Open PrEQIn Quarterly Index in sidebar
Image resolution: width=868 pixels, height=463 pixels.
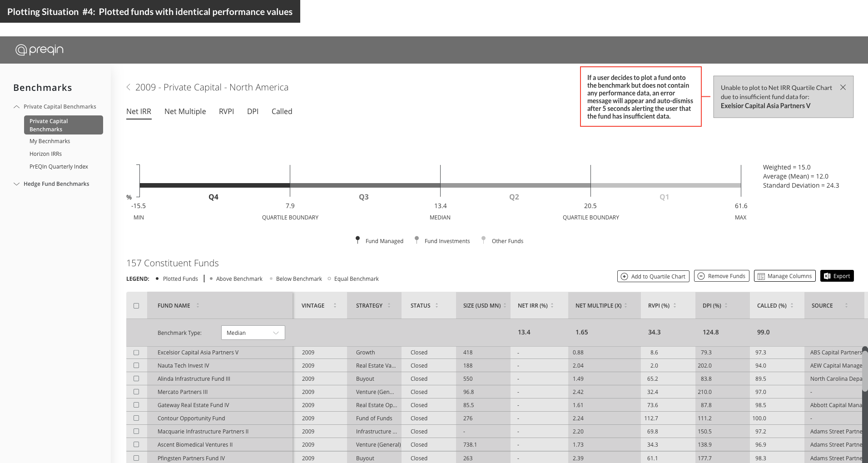click(x=59, y=167)
